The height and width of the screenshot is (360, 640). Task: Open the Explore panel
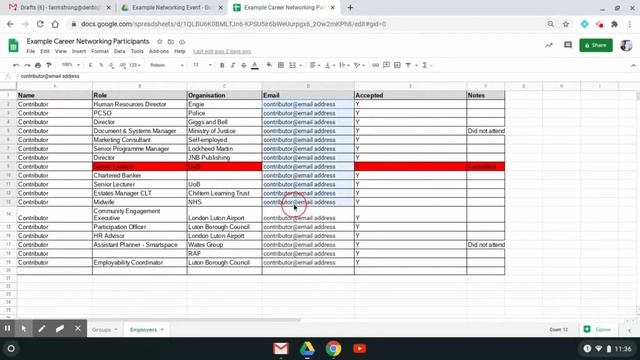pyautogui.click(x=598, y=329)
